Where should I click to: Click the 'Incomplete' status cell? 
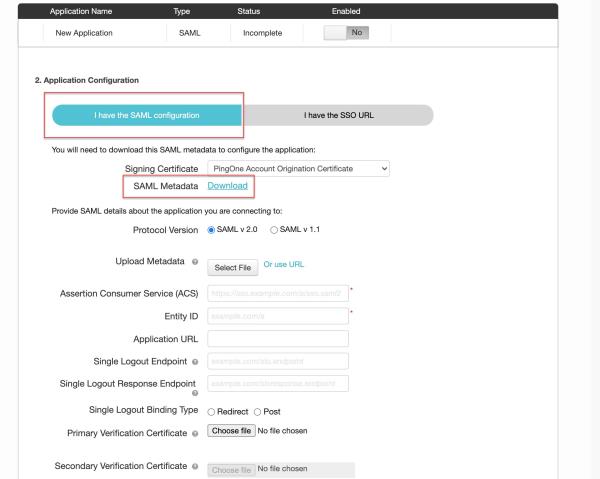pos(262,33)
